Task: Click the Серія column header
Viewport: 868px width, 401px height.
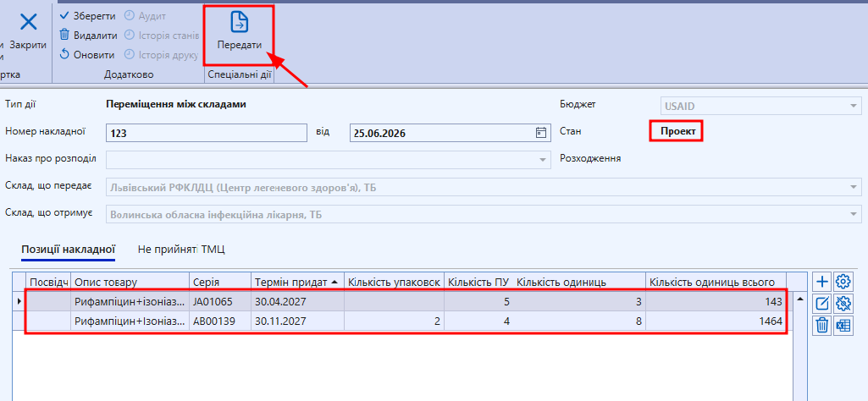Action: [220, 282]
